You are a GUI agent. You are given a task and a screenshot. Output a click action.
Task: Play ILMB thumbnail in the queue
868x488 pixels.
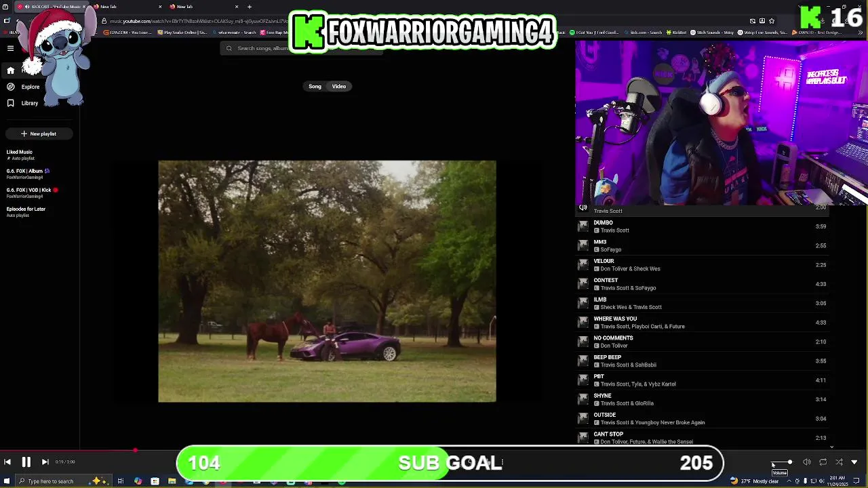coord(583,303)
